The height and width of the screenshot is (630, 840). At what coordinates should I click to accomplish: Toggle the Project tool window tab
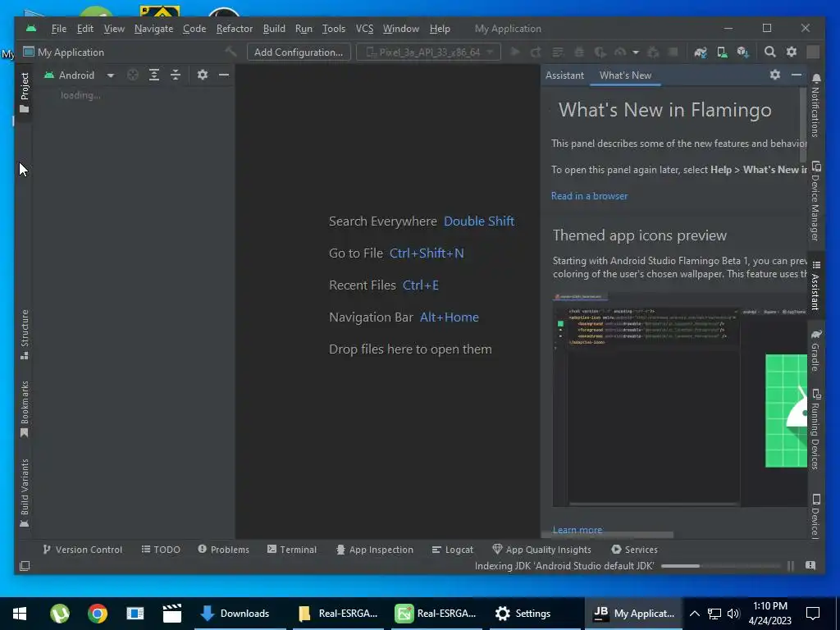click(x=24, y=93)
